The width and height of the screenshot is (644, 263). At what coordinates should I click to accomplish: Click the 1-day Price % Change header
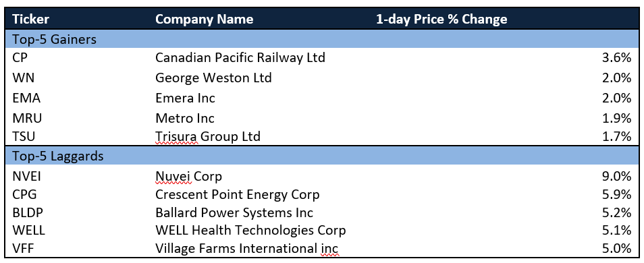[441, 19]
